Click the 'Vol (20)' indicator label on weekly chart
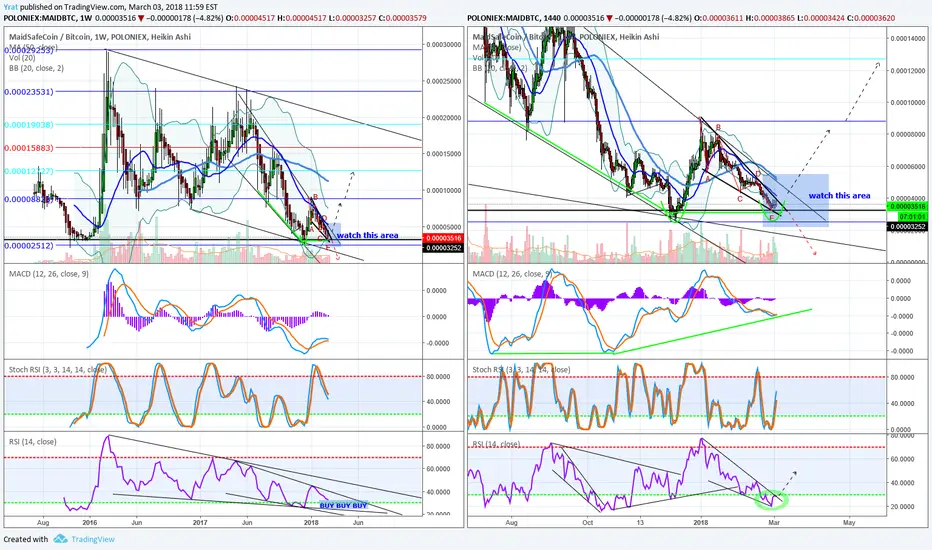This screenshot has height=550, width=932. coord(22,58)
